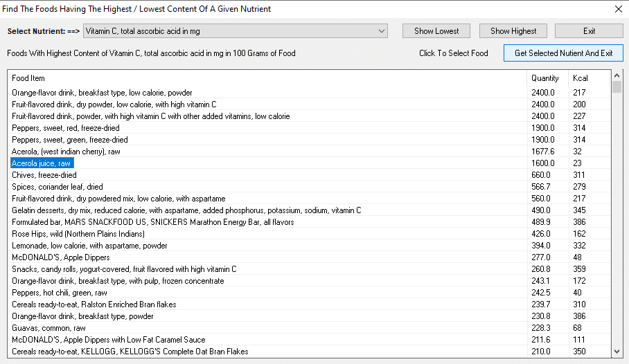Viewport: 629px width, 364px height.
Task: Select Lemonade, low calorie, with aspartame, powder
Action: [x=89, y=246]
